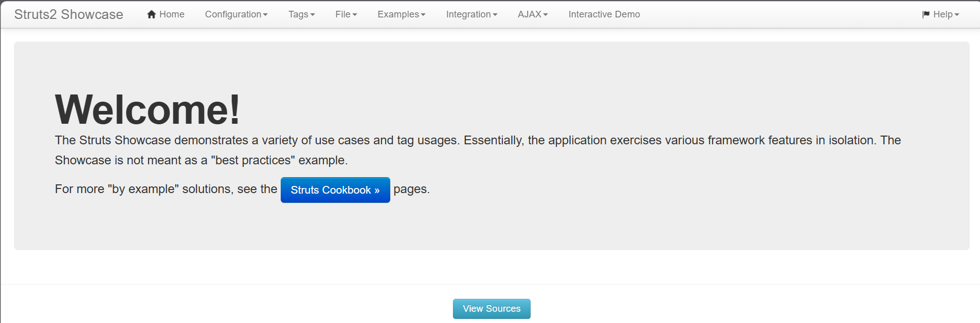Expand the Tags dropdown menu
The image size is (980, 323).
(x=302, y=14)
